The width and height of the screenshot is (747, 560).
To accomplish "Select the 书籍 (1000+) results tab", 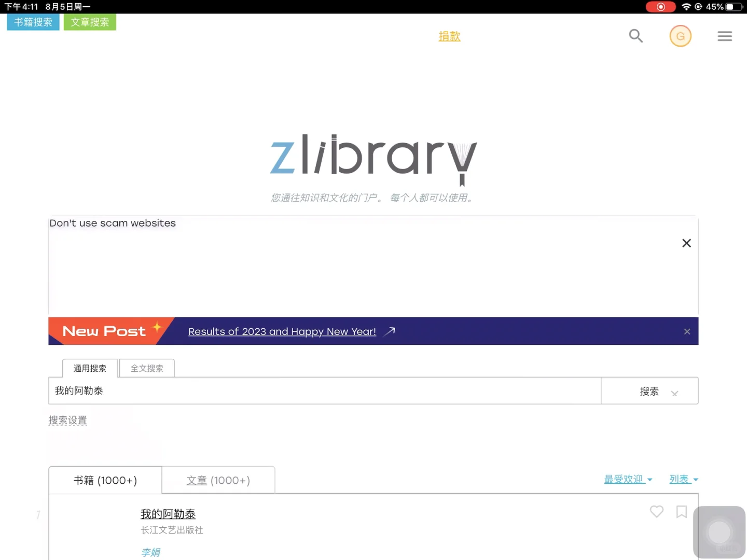I will coord(105,480).
